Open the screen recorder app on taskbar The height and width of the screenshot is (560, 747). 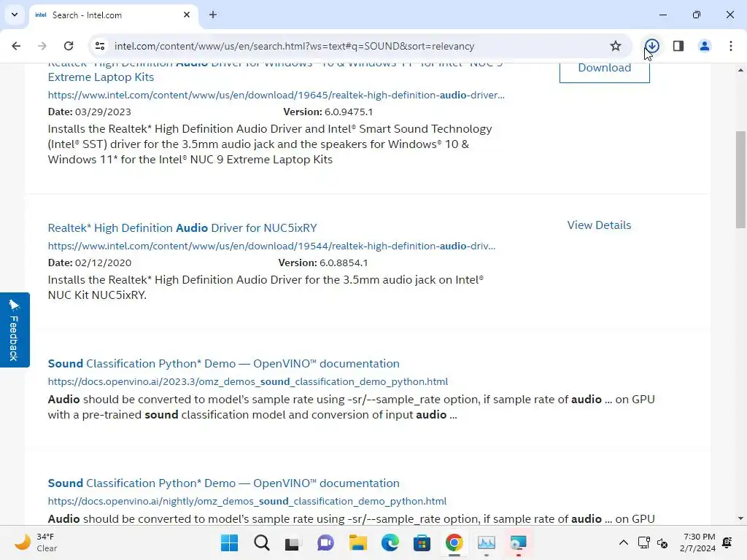coord(519,542)
